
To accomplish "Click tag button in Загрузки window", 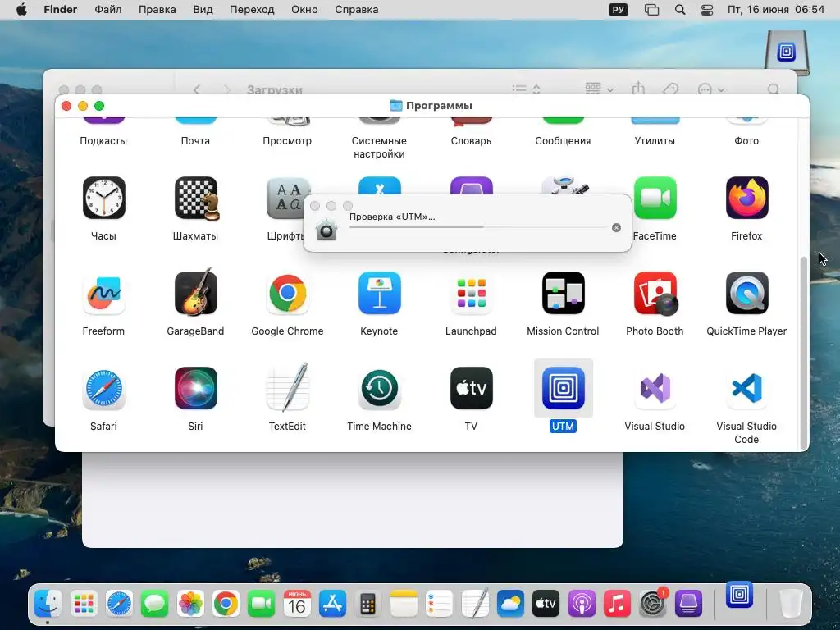I will tap(671, 89).
